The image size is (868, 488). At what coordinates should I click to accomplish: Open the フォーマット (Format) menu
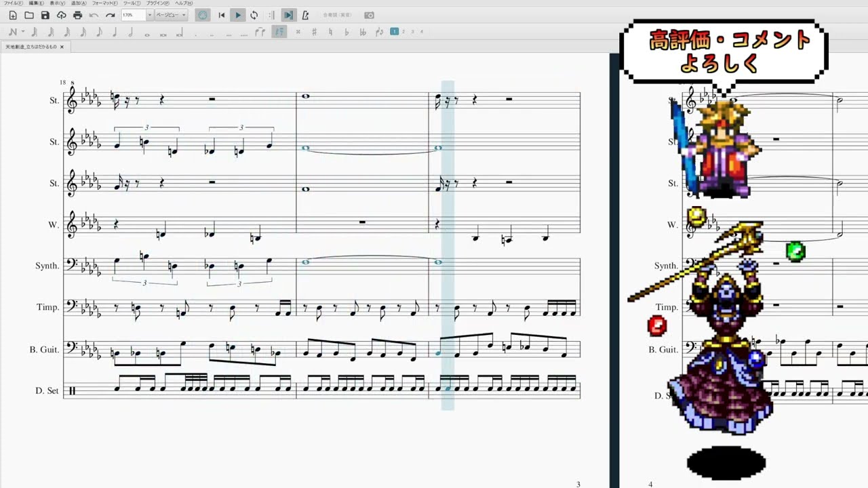click(104, 3)
